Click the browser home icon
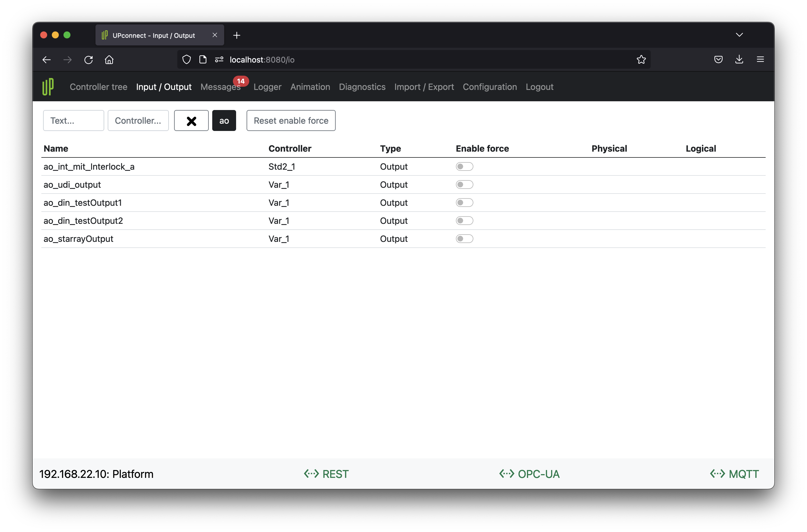The width and height of the screenshot is (807, 532). coord(109,60)
